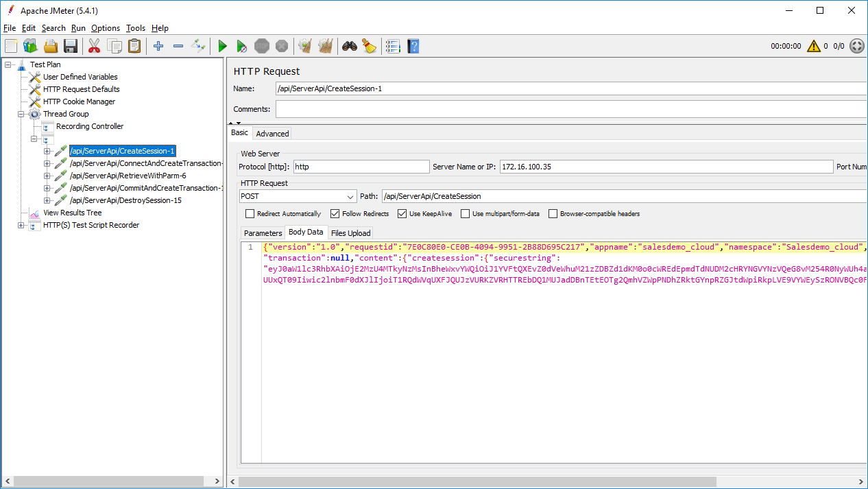Uncheck Follow Redirects checkbox
The width and height of the screenshot is (868, 489).
pos(335,214)
